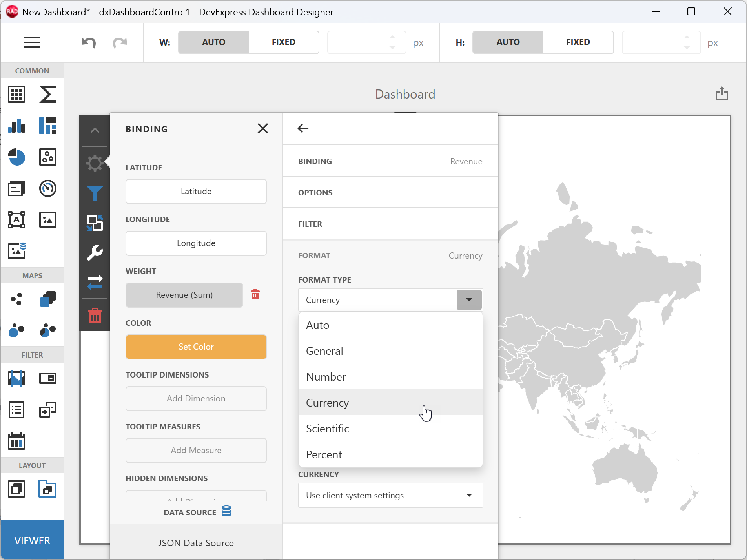Open the export dashboard icon

[x=721, y=94]
